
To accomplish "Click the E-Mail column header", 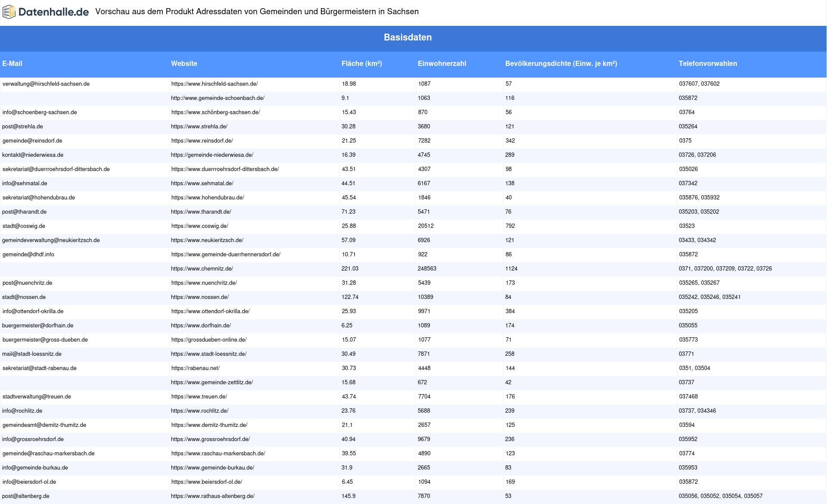I will coord(12,63).
